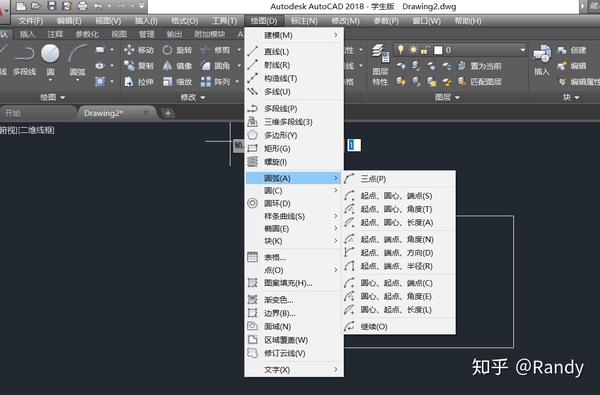The width and height of the screenshot is (600, 395).
Task: Open 图层特性 layer properties manager
Action: [x=380, y=64]
